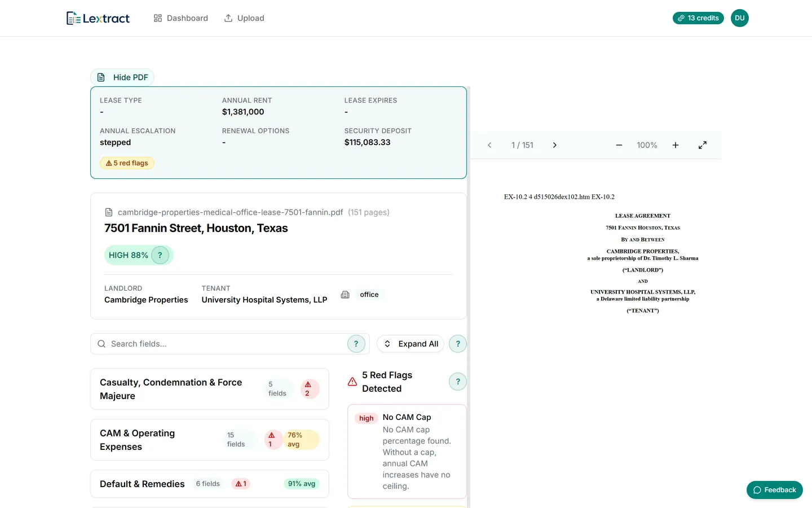Open the help icon beside Red Flags Detected

tap(458, 382)
